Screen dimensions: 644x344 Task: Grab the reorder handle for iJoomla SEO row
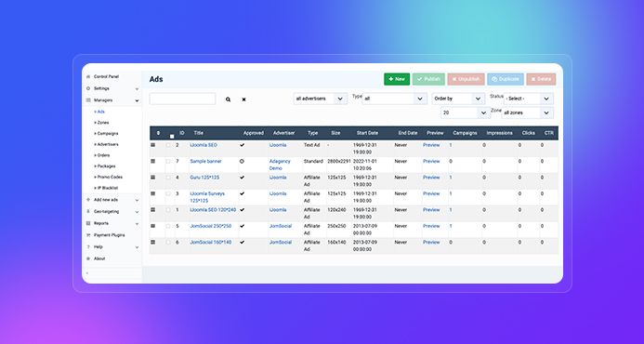click(152, 145)
